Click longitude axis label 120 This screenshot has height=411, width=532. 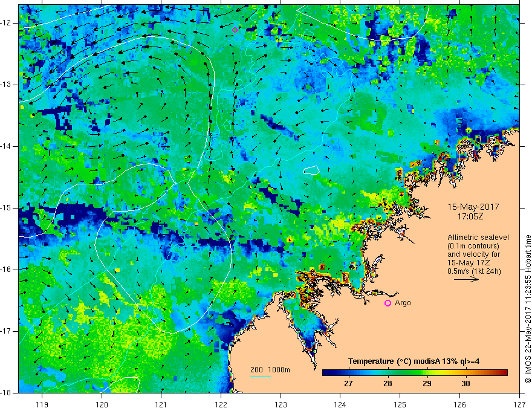(102, 404)
